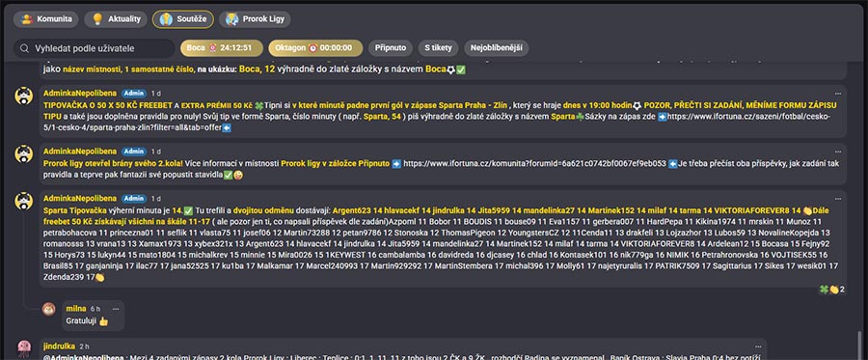Click the '2 h' timestamp on jindrulka's post
Image resolution: width=868 pixels, height=360 pixels.
point(85,346)
